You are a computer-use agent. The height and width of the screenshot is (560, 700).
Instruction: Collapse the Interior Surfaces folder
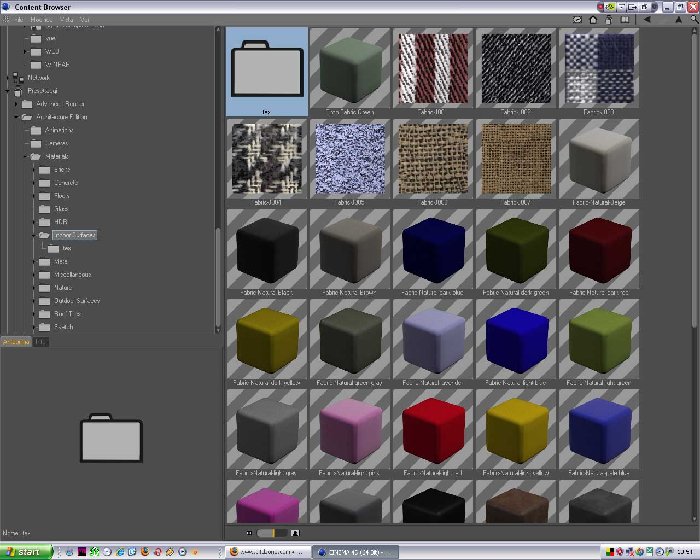34,235
